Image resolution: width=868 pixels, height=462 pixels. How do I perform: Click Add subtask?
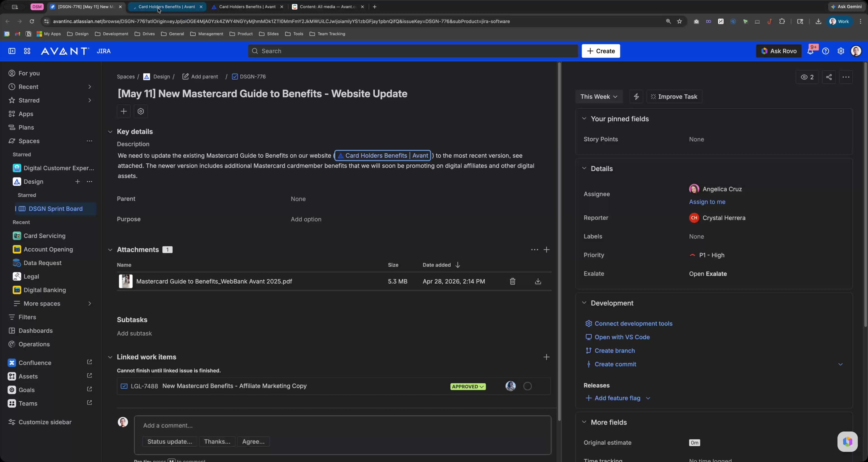(x=134, y=334)
